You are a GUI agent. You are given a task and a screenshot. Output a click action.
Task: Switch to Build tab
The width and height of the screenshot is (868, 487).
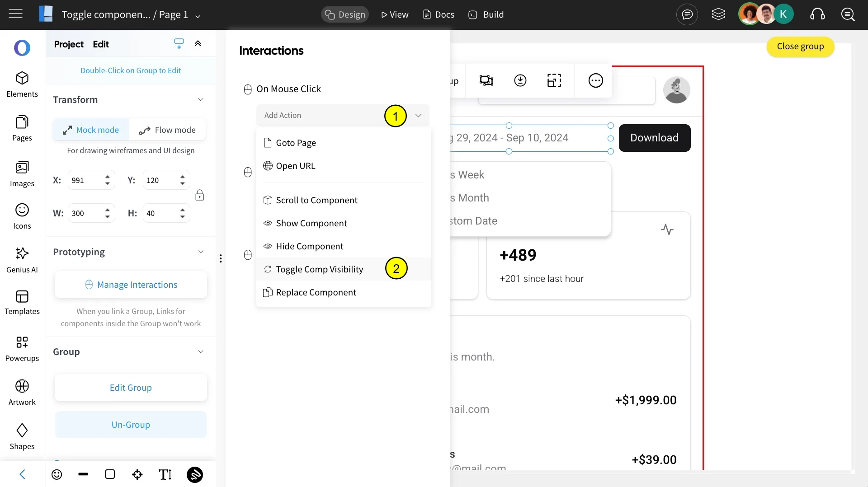click(486, 14)
